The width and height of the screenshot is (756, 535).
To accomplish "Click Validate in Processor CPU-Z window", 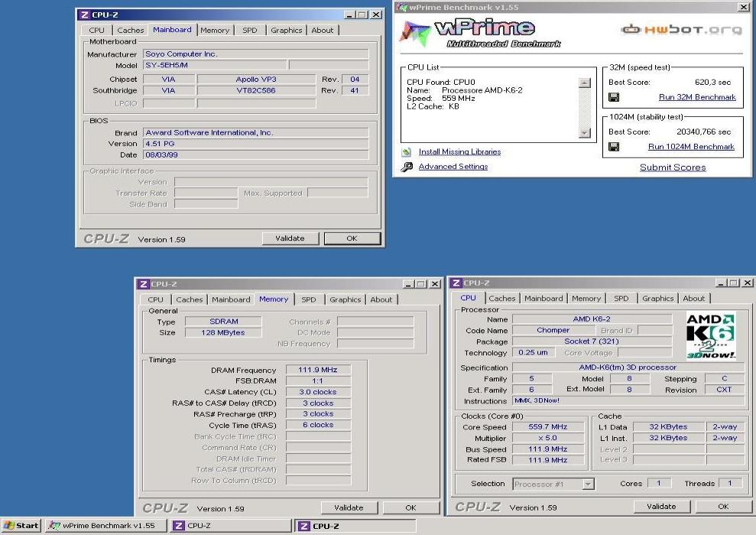I will 661,507.
